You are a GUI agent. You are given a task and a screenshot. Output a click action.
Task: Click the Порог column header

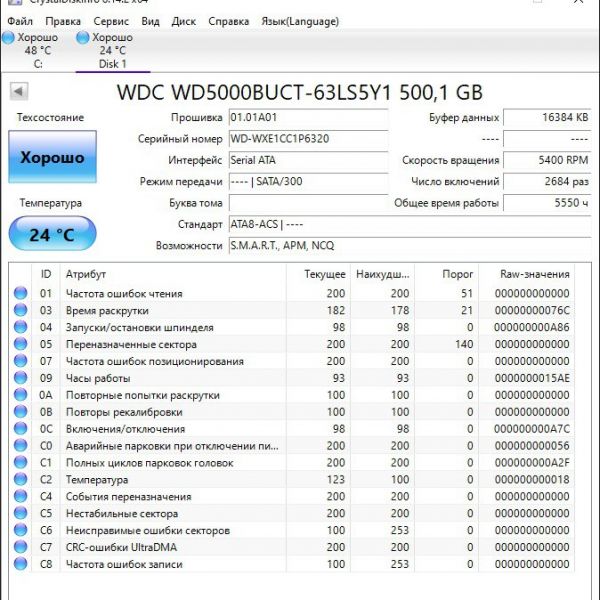point(446,274)
